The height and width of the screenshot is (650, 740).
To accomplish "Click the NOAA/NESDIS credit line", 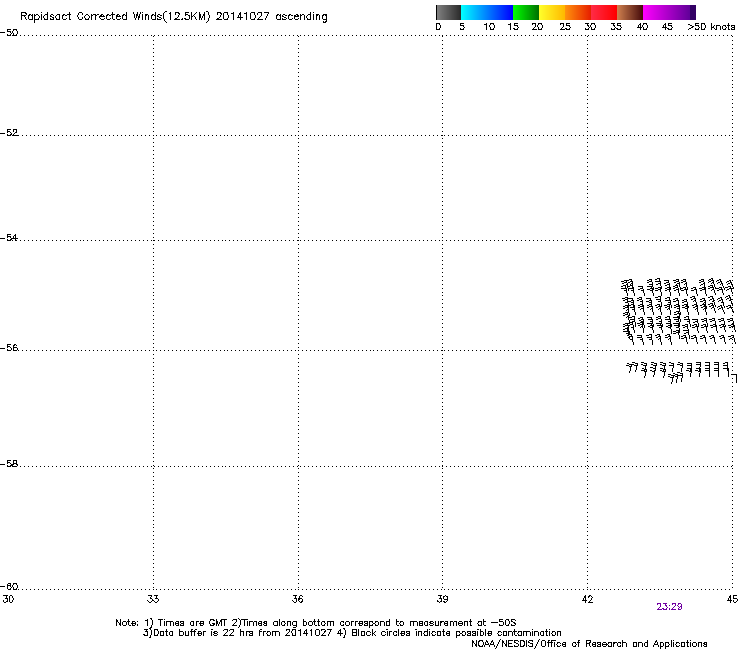I will [589, 644].
